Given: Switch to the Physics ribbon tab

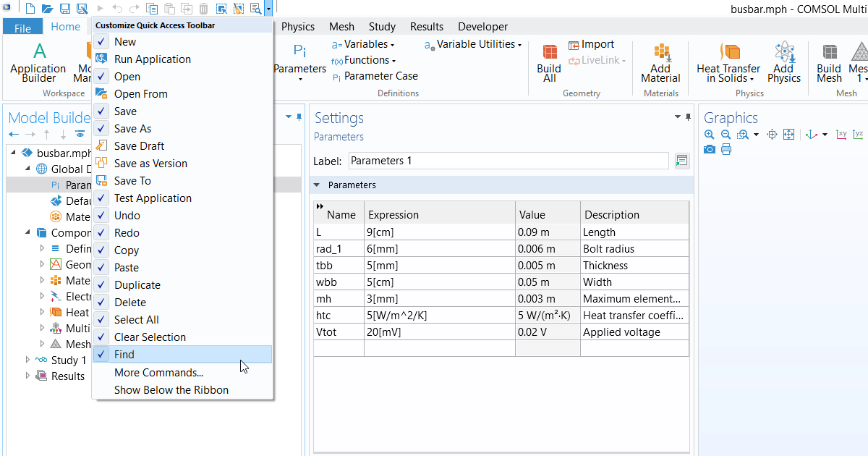Looking at the screenshot, I should 298,27.
